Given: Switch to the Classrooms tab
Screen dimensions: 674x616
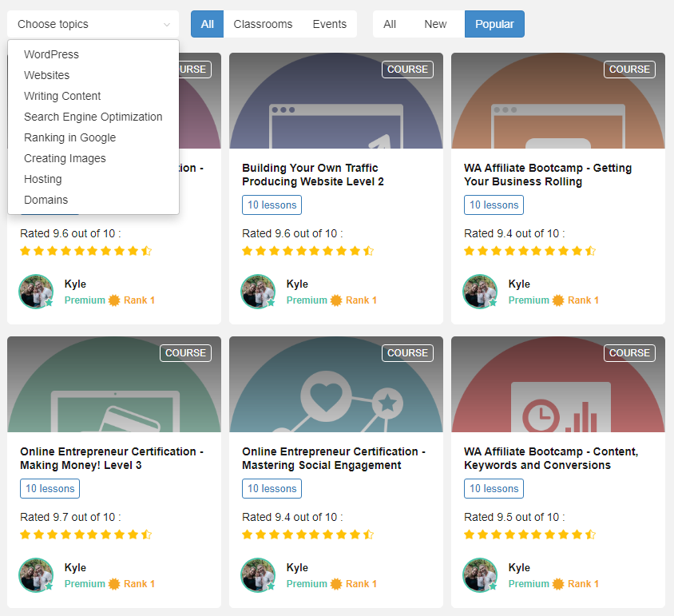Looking at the screenshot, I should tap(263, 24).
